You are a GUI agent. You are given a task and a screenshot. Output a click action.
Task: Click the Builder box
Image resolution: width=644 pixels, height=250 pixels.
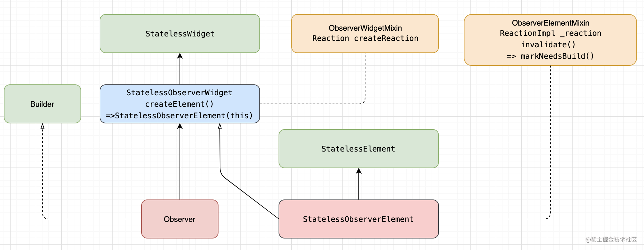click(42, 104)
